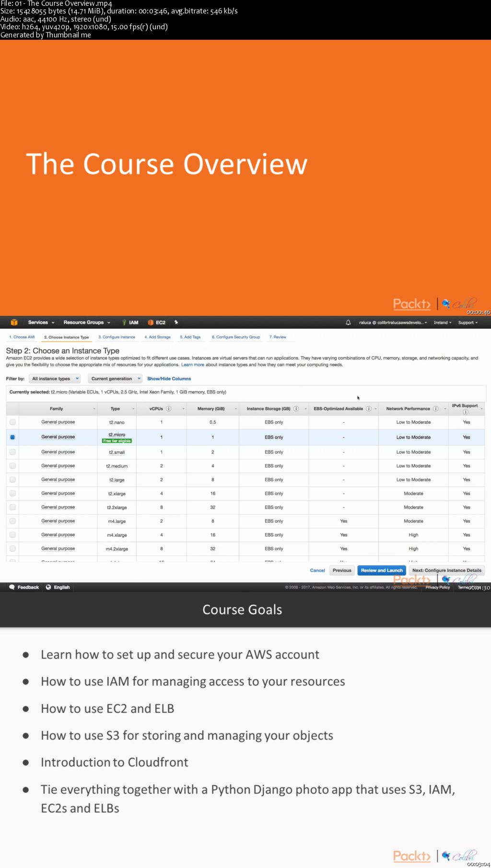Open the Services dropdown menu

pyautogui.click(x=41, y=323)
